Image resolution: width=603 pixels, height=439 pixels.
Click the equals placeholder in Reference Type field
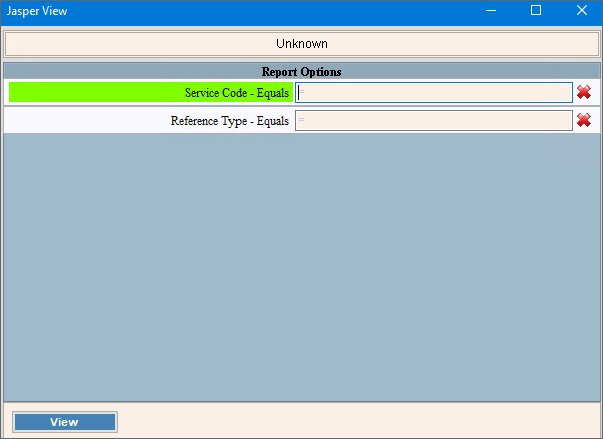pos(301,121)
